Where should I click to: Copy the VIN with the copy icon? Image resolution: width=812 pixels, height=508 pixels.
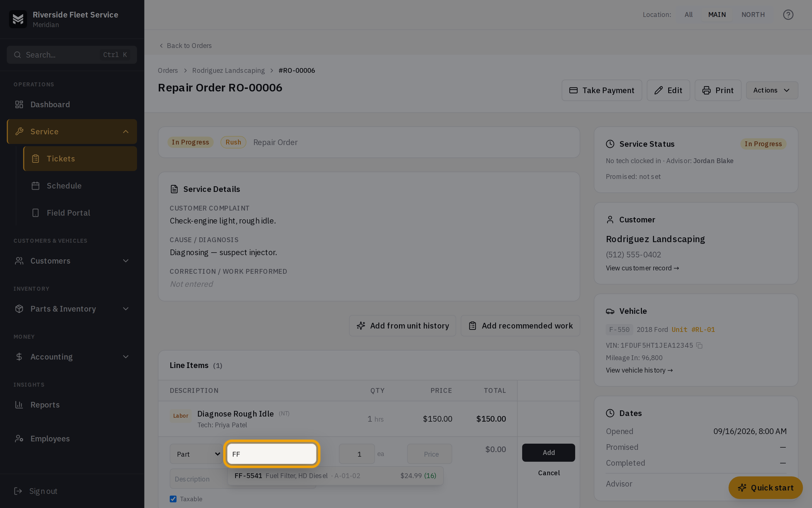tap(699, 345)
